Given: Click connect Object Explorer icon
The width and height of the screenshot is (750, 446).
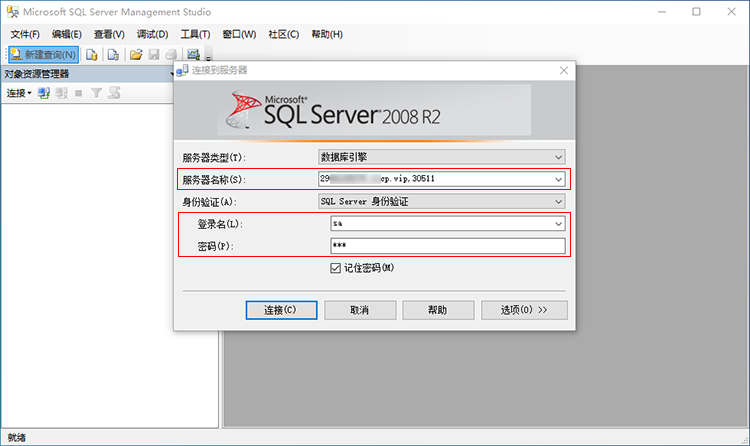Looking at the screenshot, I should 44,93.
